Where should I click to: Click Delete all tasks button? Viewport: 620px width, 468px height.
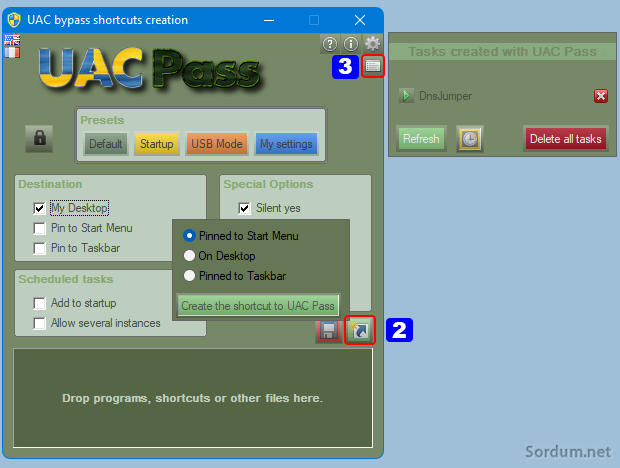[x=565, y=139]
